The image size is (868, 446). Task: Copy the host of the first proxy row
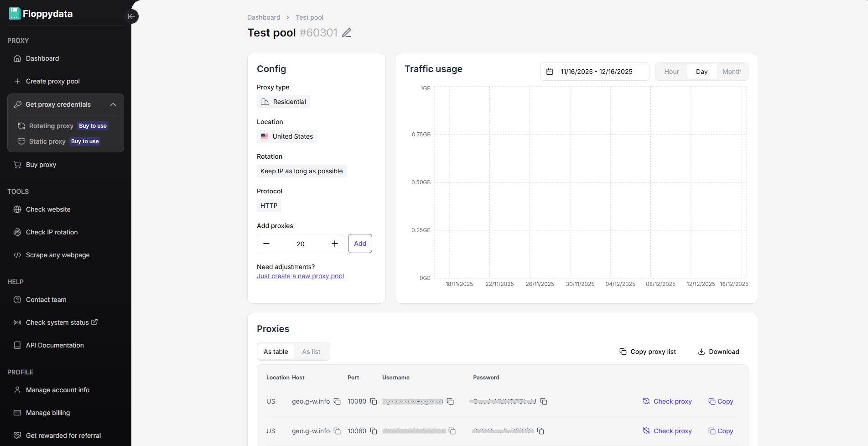(x=337, y=401)
